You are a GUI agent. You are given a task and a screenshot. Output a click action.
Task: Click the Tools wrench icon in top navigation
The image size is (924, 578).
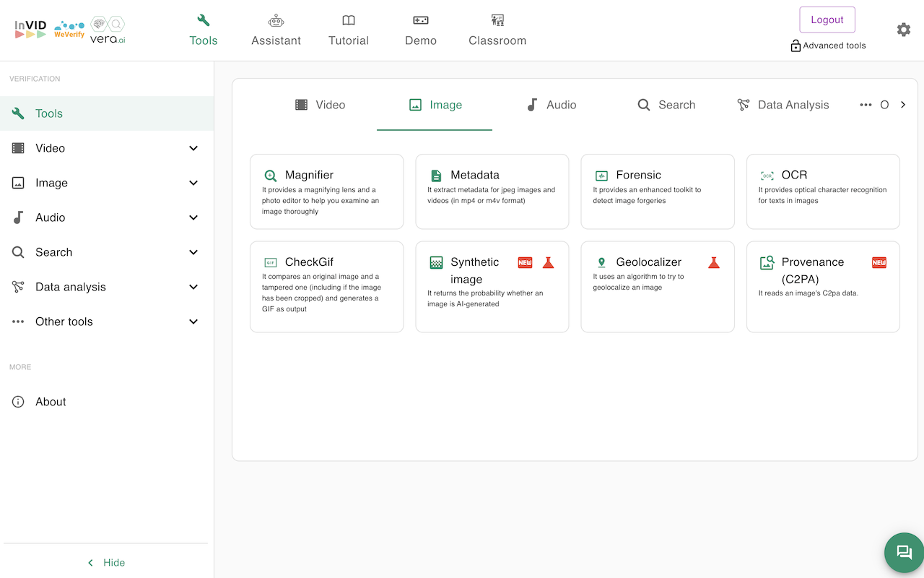tap(204, 20)
